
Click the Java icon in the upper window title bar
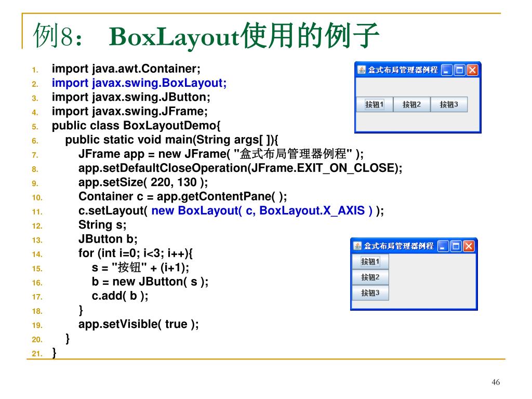pyautogui.click(x=362, y=70)
